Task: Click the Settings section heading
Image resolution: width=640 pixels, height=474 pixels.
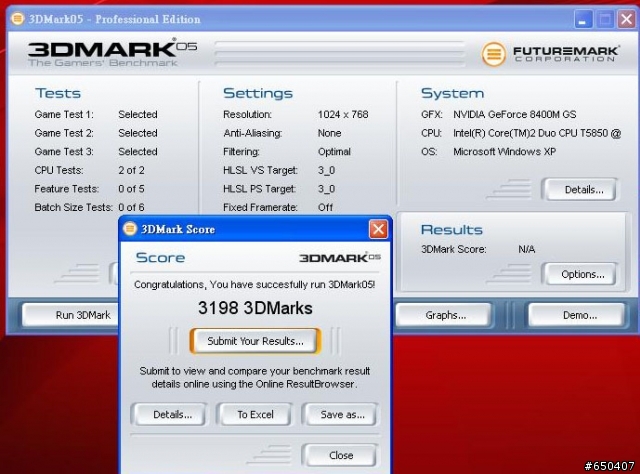Action: 258,93
